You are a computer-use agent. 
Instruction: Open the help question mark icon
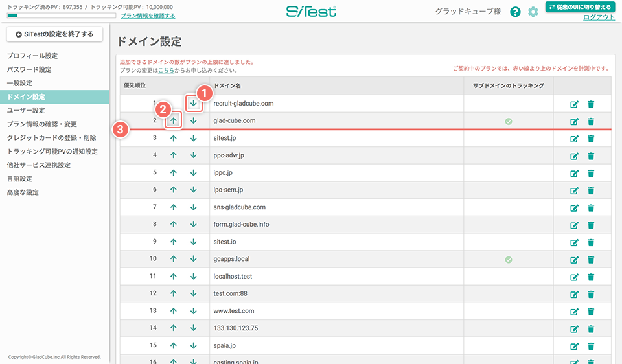(x=515, y=12)
